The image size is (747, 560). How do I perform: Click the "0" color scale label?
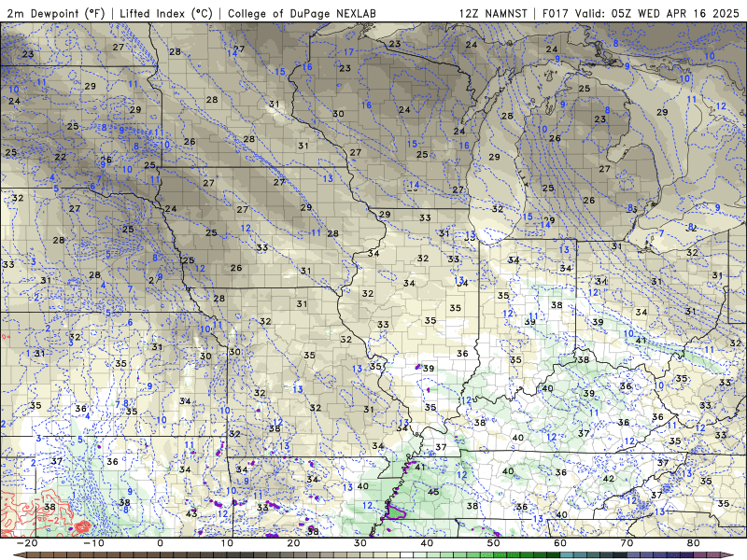[x=160, y=543]
